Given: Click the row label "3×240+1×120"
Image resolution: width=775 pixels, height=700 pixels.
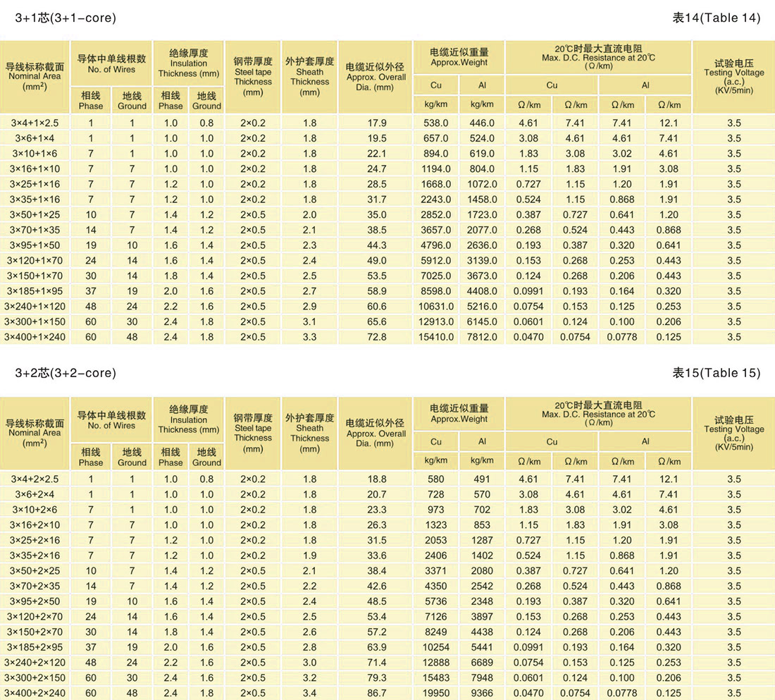Looking at the screenshot, I should click(35, 306).
